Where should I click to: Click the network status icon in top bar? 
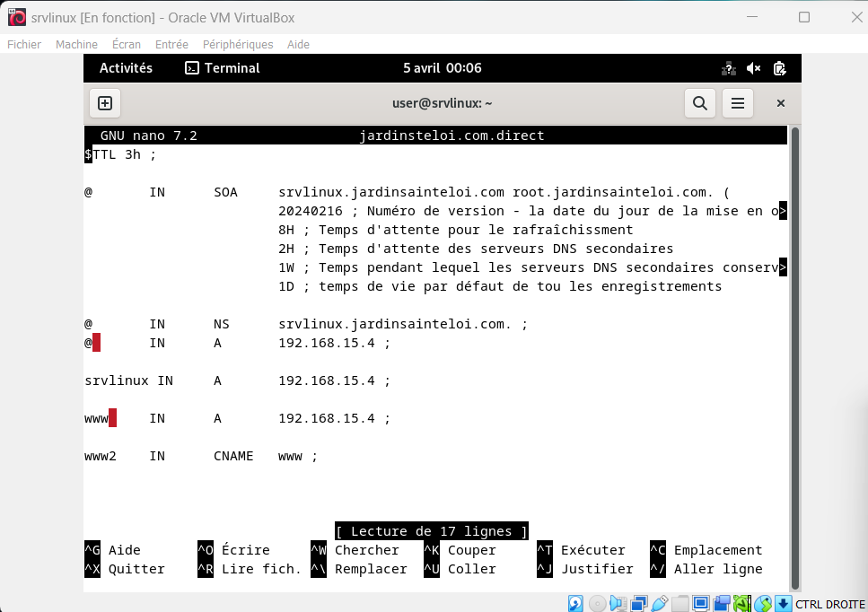pos(729,68)
